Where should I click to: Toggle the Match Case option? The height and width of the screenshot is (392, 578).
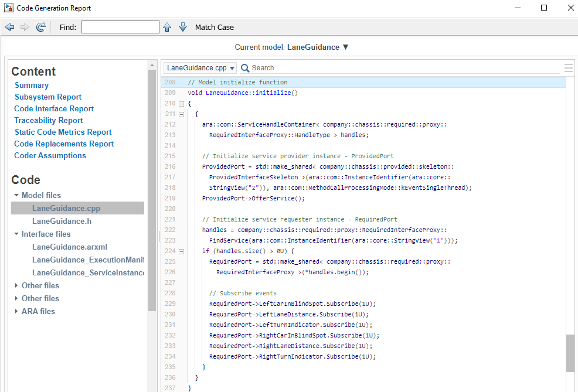(214, 27)
